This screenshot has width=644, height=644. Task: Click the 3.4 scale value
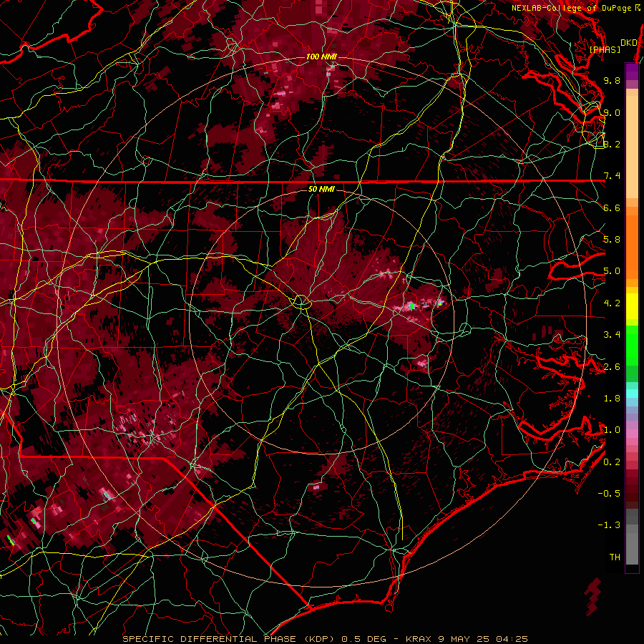click(x=612, y=335)
